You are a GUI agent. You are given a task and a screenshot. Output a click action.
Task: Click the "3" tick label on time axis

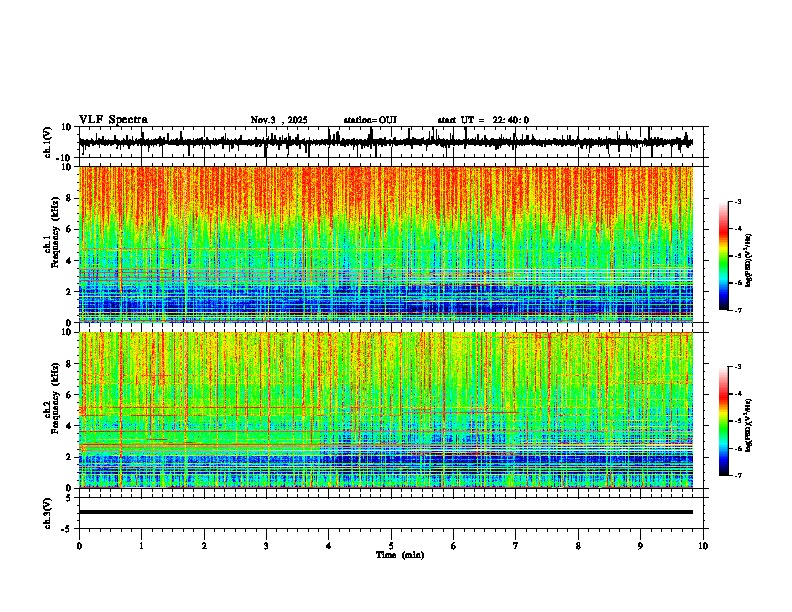pos(266,546)
